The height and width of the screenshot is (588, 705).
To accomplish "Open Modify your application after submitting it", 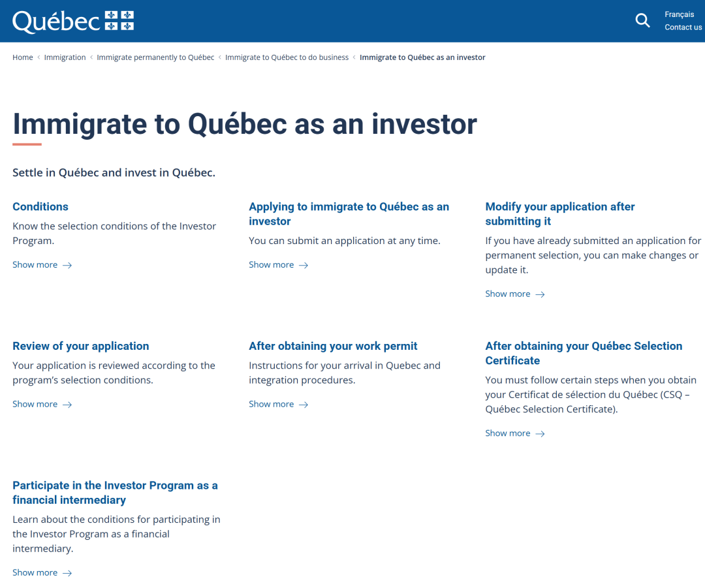I will pos(559,214).
